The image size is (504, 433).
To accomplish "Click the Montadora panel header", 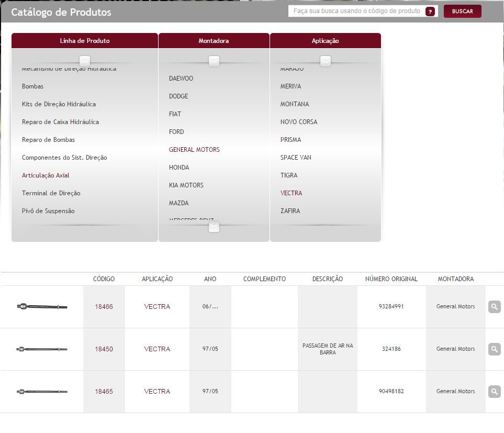I will (x=214, y=41).
